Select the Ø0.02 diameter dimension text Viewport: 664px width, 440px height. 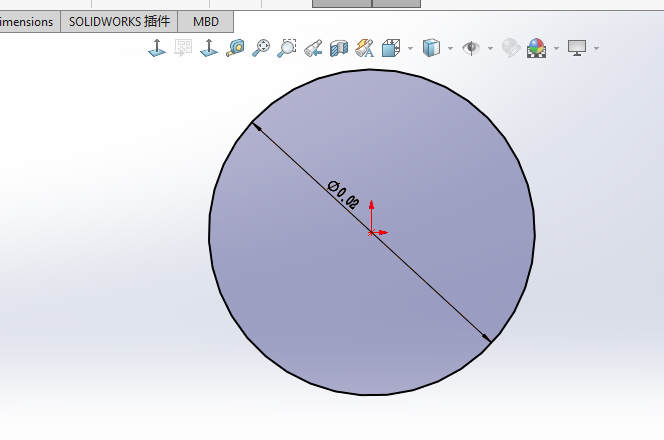pos(343,195)
